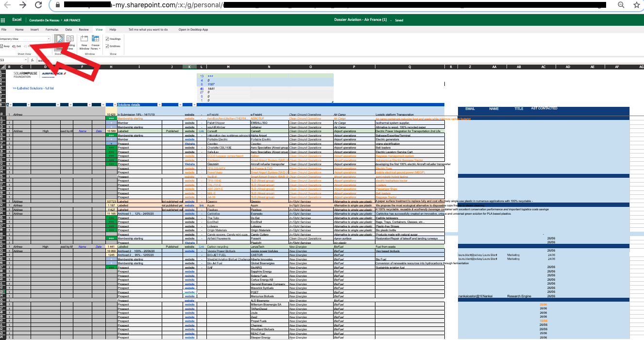Screen dimensions: 644x340
Task: Open the filter arrow in column J header row
Action: [x=180, y=105]
